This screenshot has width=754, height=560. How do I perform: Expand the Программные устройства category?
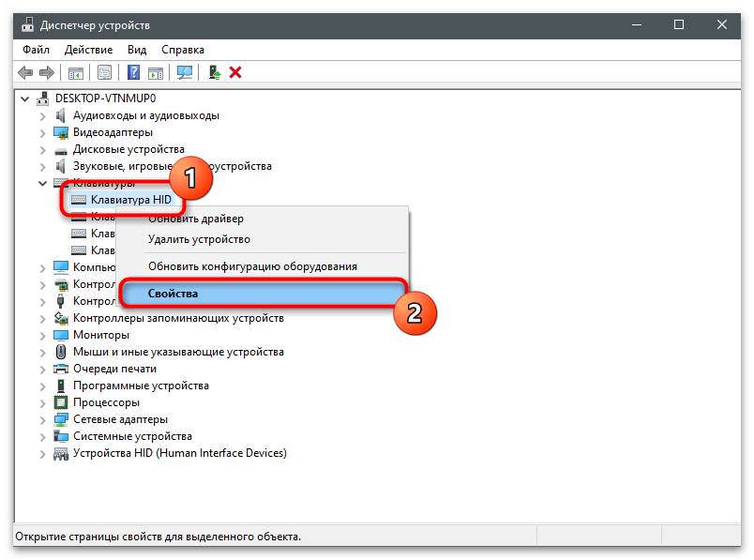[x=43, y=386]
